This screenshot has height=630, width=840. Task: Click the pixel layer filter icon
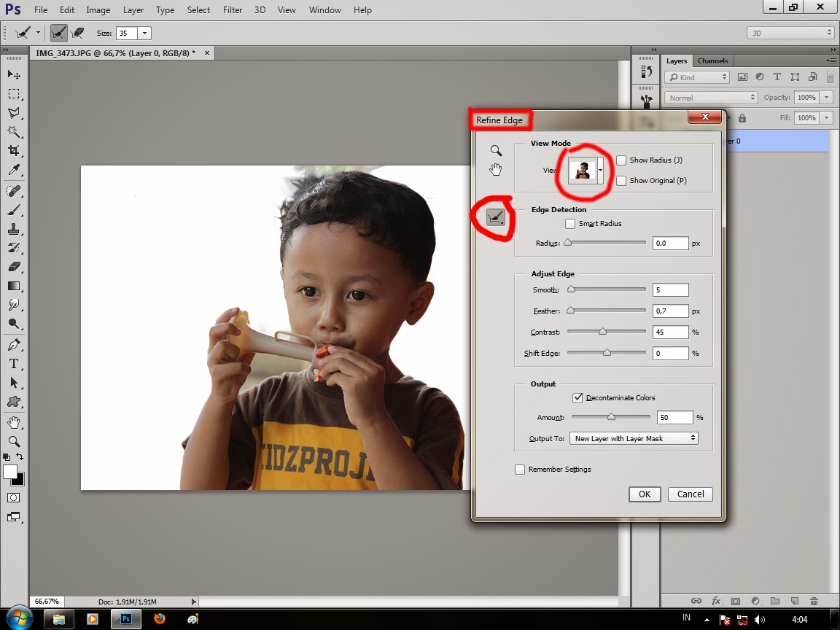pos(742,77)
